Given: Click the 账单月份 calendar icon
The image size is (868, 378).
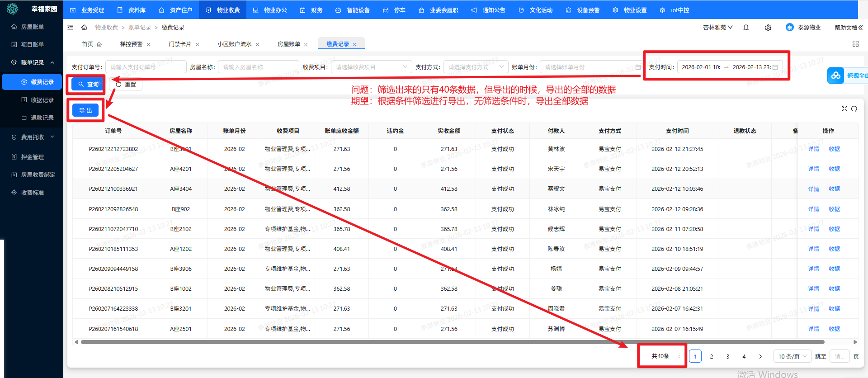Looking at the screenshot, I should pos(638,67).
